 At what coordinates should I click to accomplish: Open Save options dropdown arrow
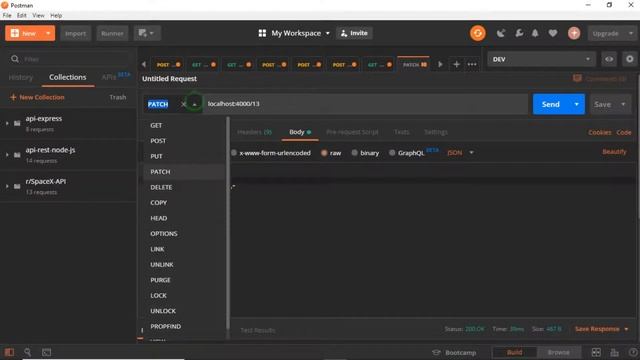point(623,104)
